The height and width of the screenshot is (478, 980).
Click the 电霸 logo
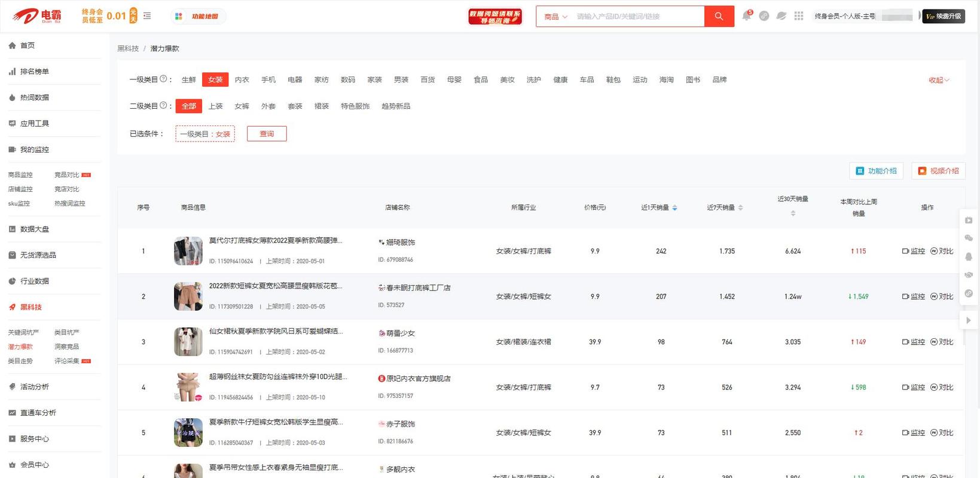pyautogui.click(x=37, y=16)
